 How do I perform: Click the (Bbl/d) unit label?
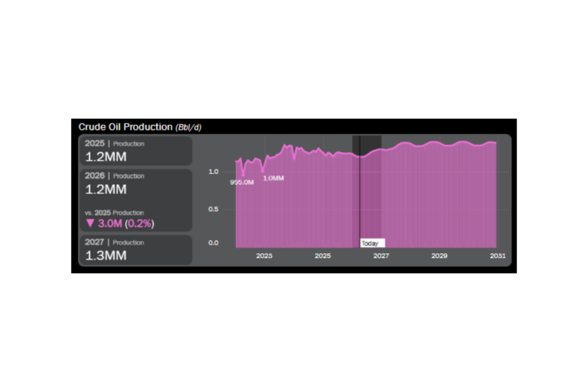click(x=188, y=127)
